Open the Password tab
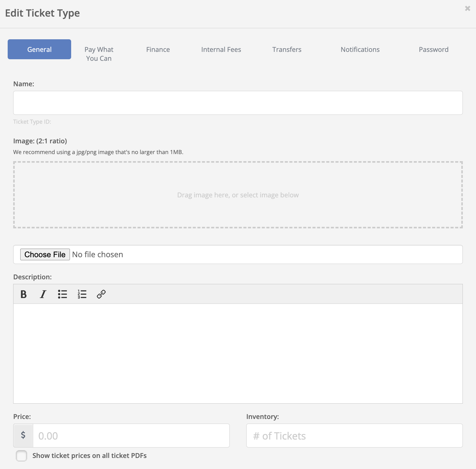This screenshot has height=469, width=476. point(433,49)
